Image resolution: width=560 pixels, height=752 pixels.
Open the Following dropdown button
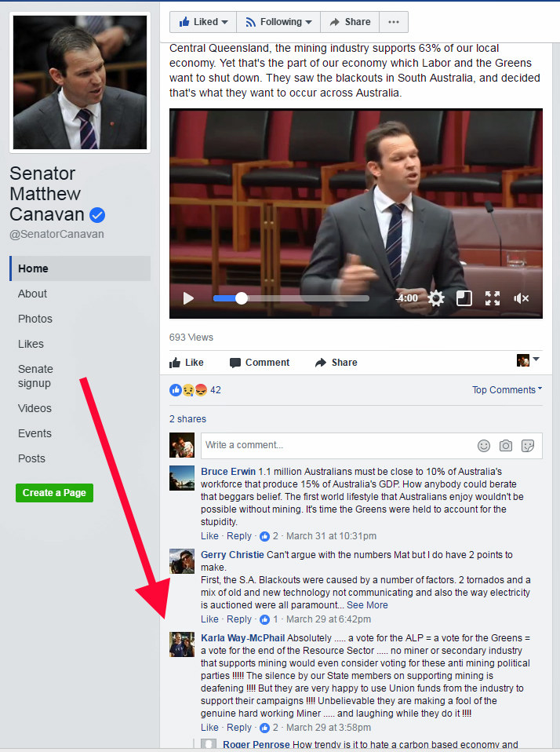pyautogui.click(x=278, y=22)
